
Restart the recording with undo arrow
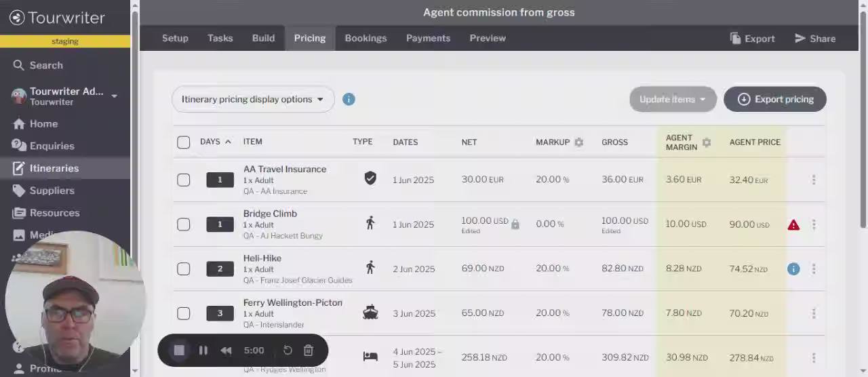pos(288,351)
